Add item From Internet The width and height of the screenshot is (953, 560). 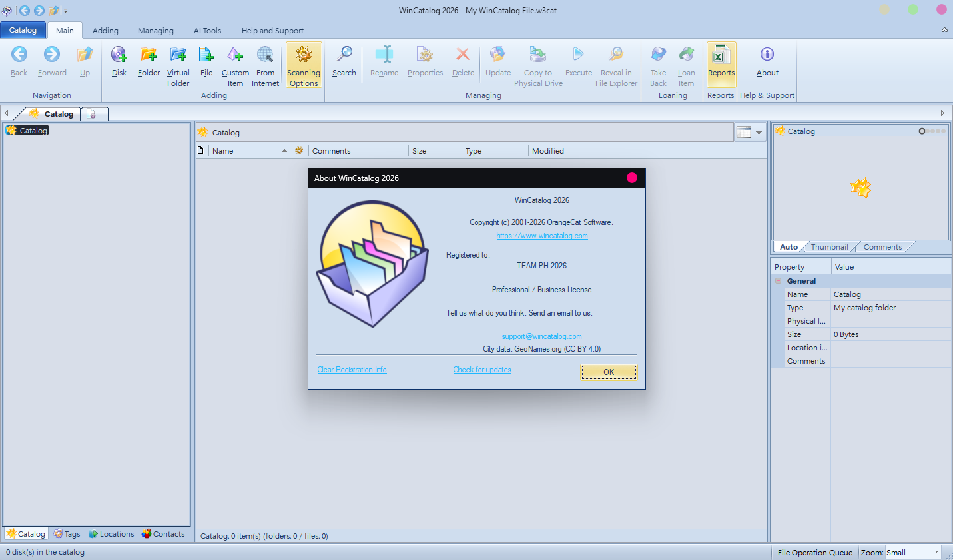(265, 66)
